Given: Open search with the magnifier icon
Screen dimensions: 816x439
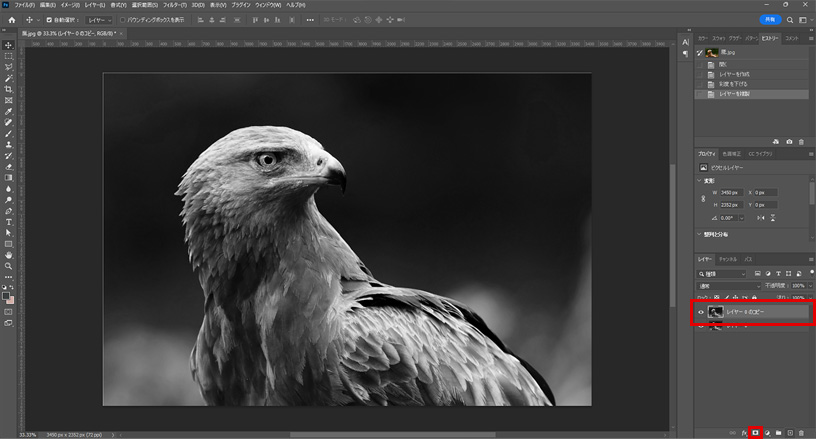Looking at the screenshot, I should tap(790, 20).
